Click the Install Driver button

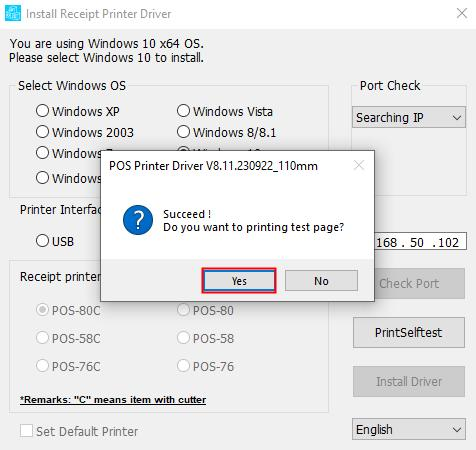[x=409, y=381]
